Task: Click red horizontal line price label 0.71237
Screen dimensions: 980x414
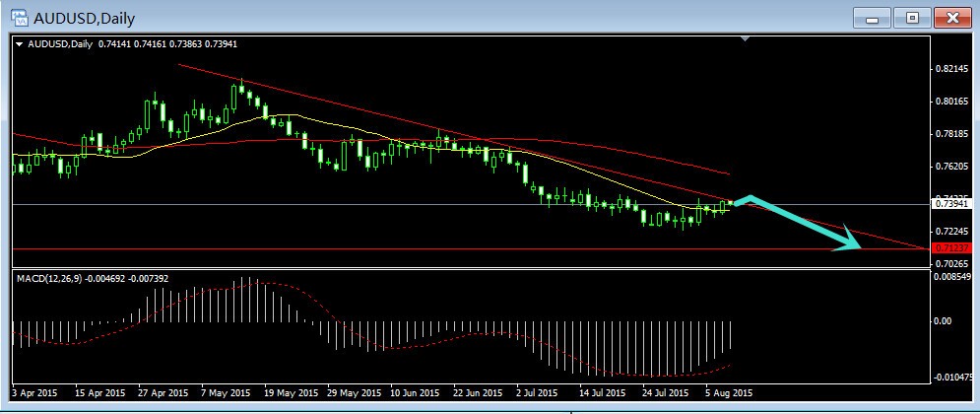Action: [x=953, y=248]
